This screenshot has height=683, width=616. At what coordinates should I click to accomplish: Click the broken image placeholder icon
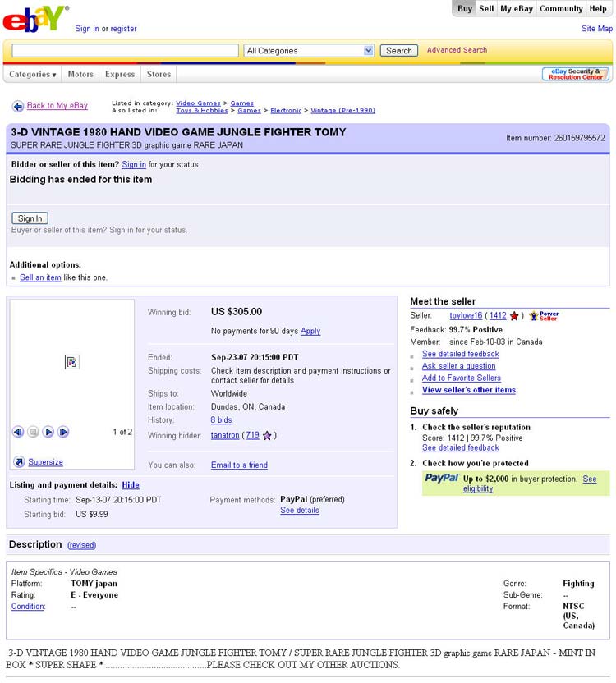click(x=72, y=362)
